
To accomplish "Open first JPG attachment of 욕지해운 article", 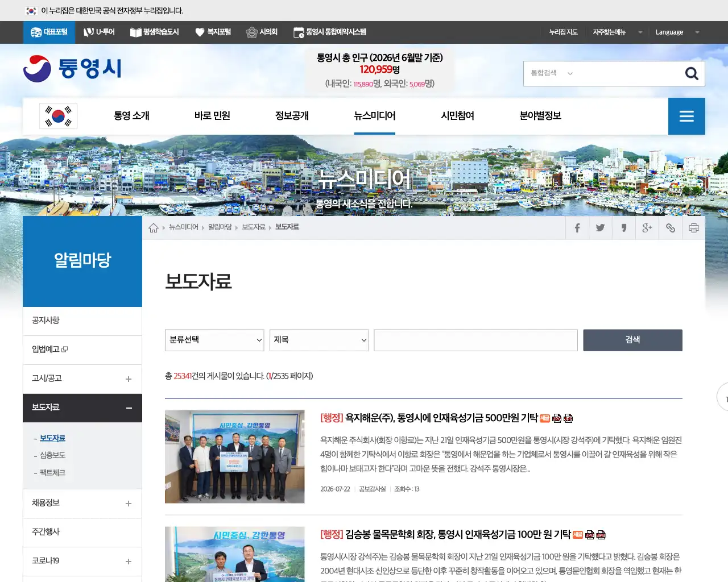I will pyautogui.click(x=557, y=418).
